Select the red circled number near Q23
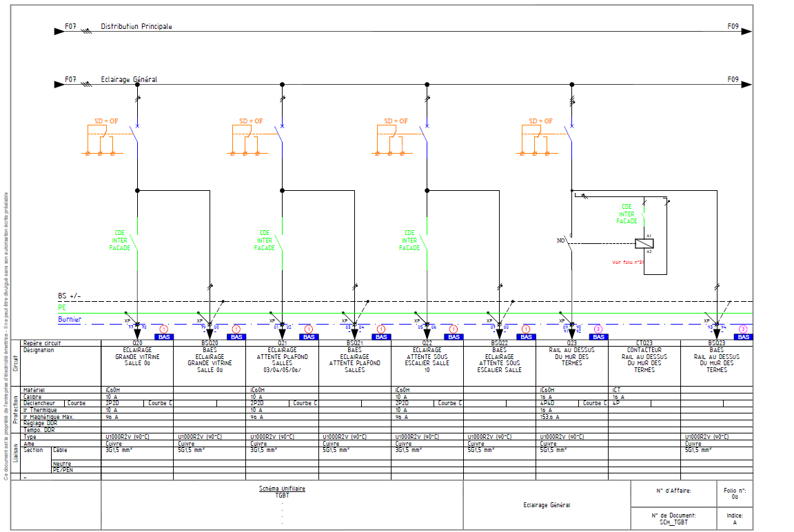The width and height of the screenshot is (794, 532). [x=598, y=329]
